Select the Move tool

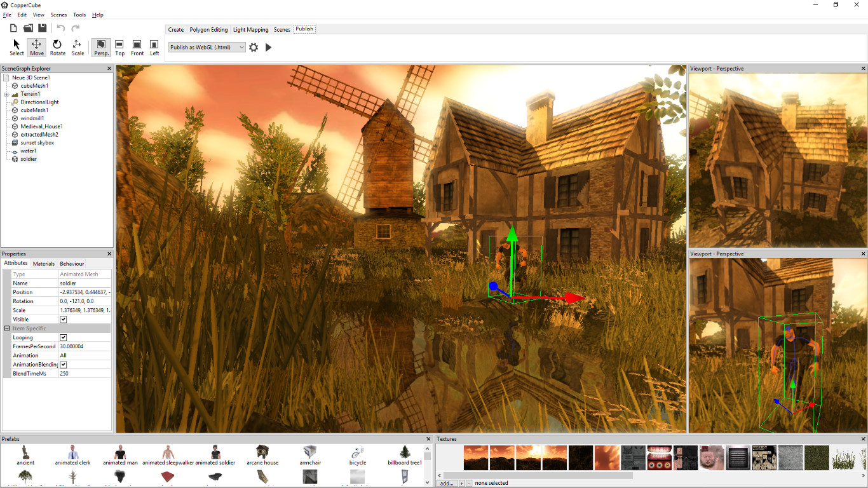click(x=36, y=46)
